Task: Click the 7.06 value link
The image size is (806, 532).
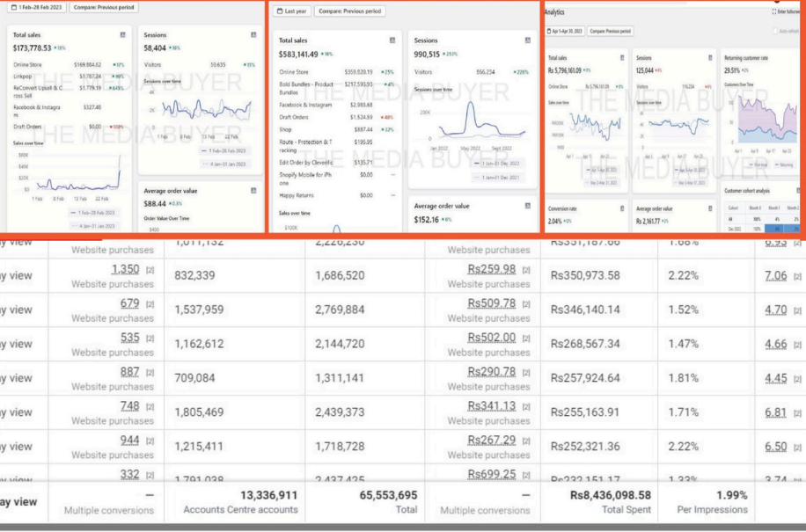Action: tap(775, 276)
